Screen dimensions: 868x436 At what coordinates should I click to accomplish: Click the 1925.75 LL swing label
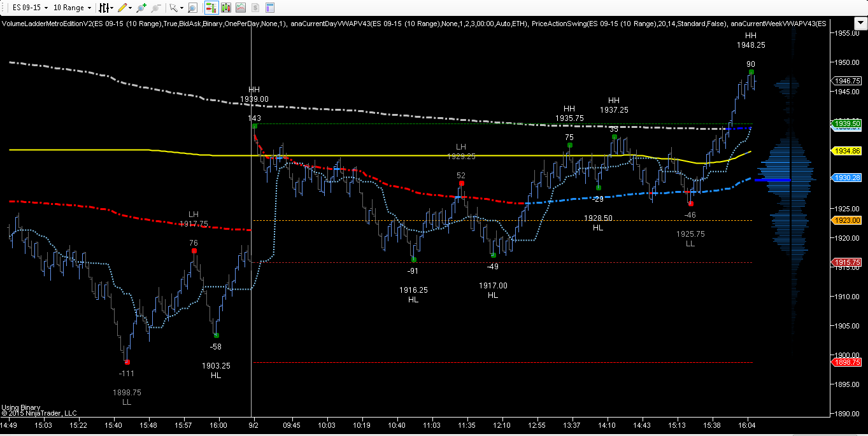pyautogui.click(x=690, y=239)
